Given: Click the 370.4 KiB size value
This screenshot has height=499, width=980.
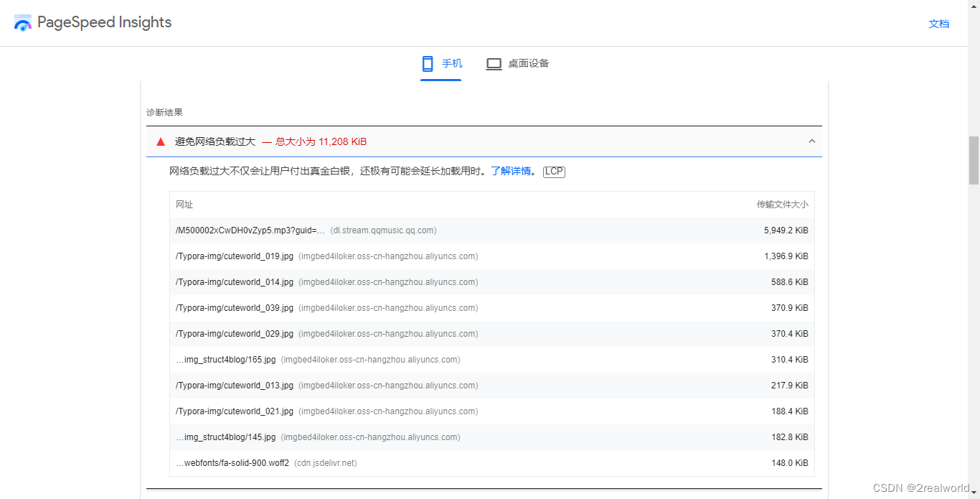Looking at the screenshot, I should (x=790, y=334).
